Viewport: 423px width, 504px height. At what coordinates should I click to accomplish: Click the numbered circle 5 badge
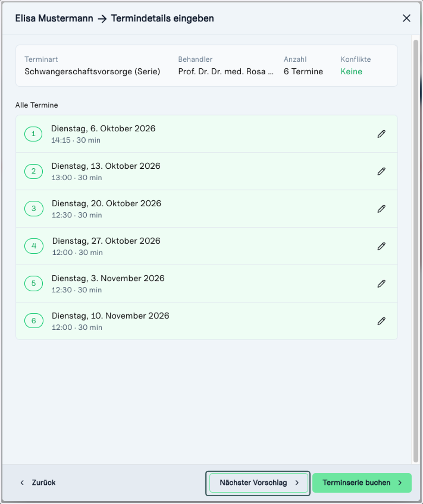point(33,284)
